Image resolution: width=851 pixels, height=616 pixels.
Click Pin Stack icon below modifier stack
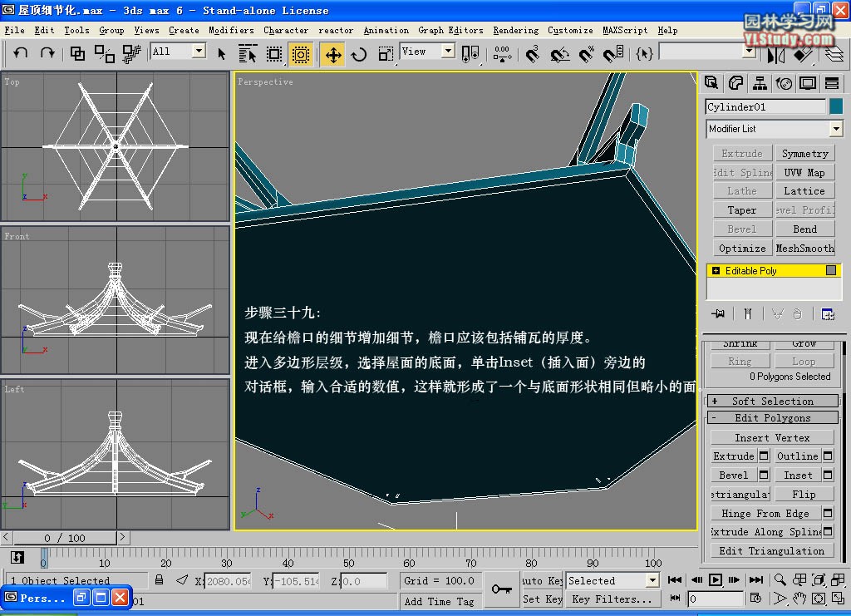pyautogui.click(x=718, y=313)
